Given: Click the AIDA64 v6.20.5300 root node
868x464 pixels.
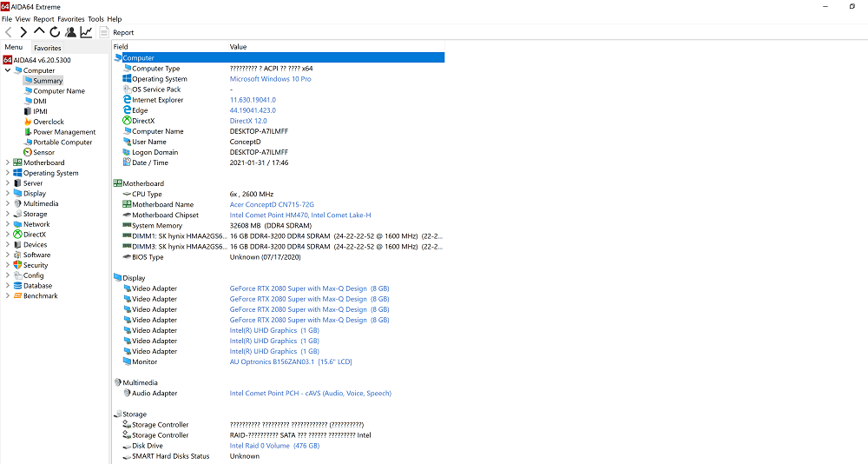Looking at the screenshot, I should click(x=37, y=60).
